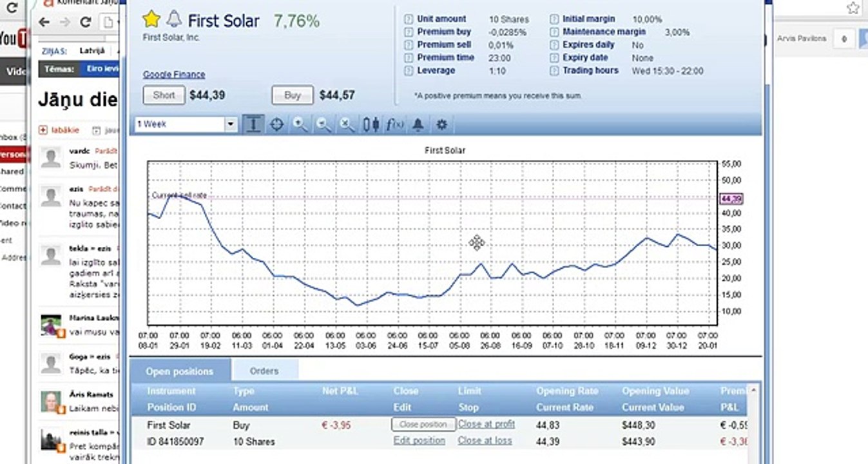Click the Trading hours value Wed 15:30 - 22:00
868x464 pixels.
pos(668,71)
